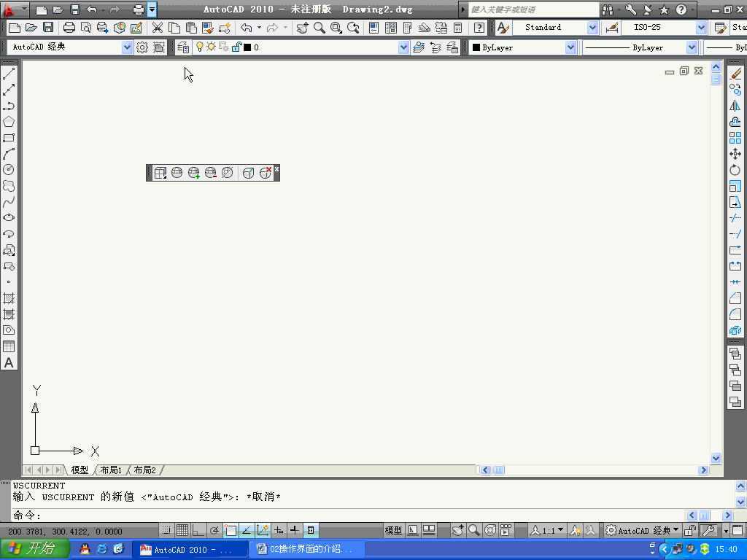Click the black ByLayer color swatch

(476, 47)
